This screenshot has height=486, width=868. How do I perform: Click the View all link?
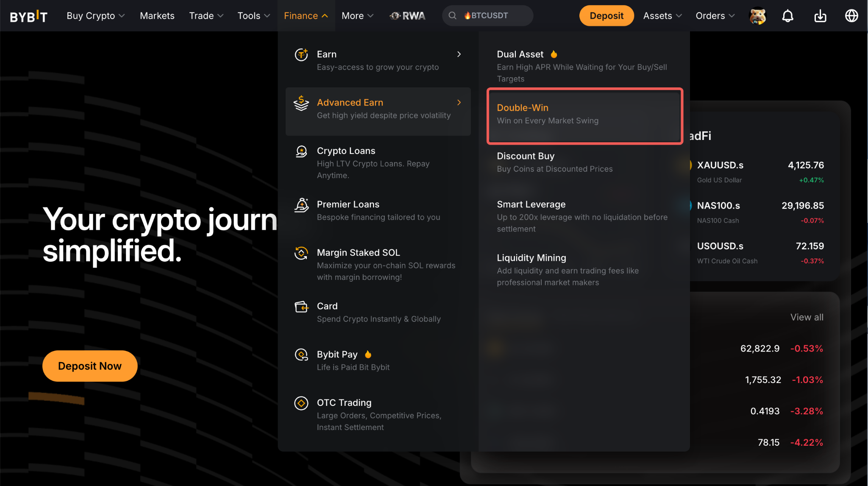(x=807, y=317)
